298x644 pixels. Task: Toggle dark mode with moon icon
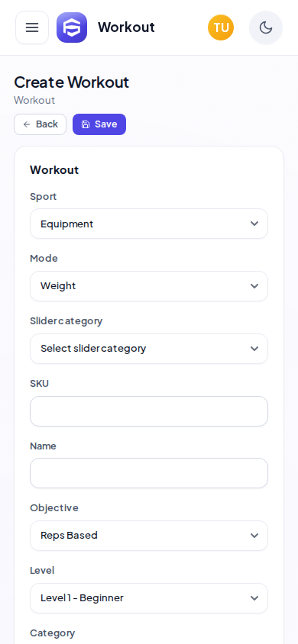[266, 27]
